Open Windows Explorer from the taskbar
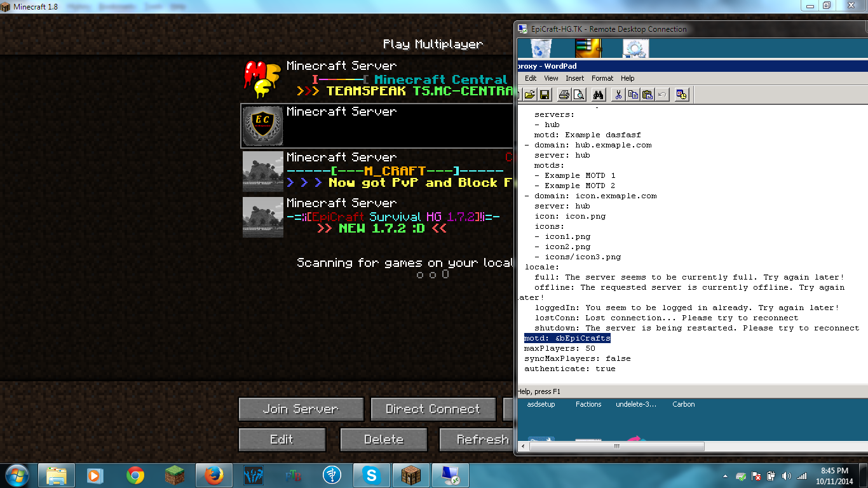868x488 pixels. point(57,475)
